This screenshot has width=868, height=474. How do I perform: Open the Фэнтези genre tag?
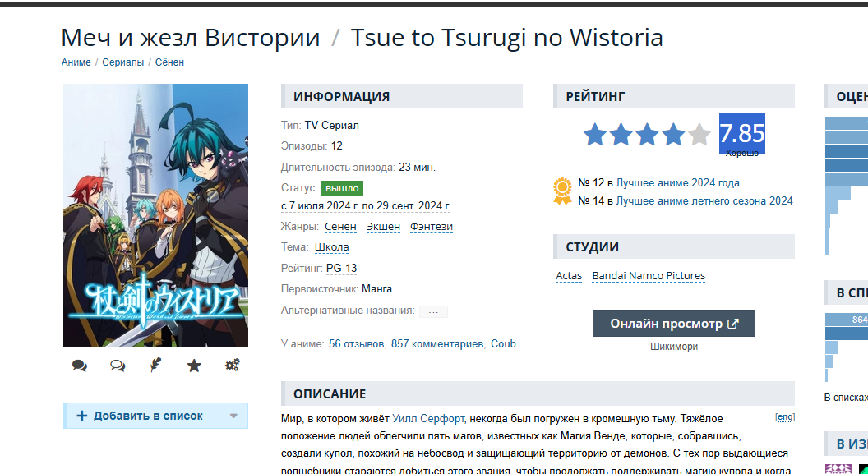(x=432, y=227)
